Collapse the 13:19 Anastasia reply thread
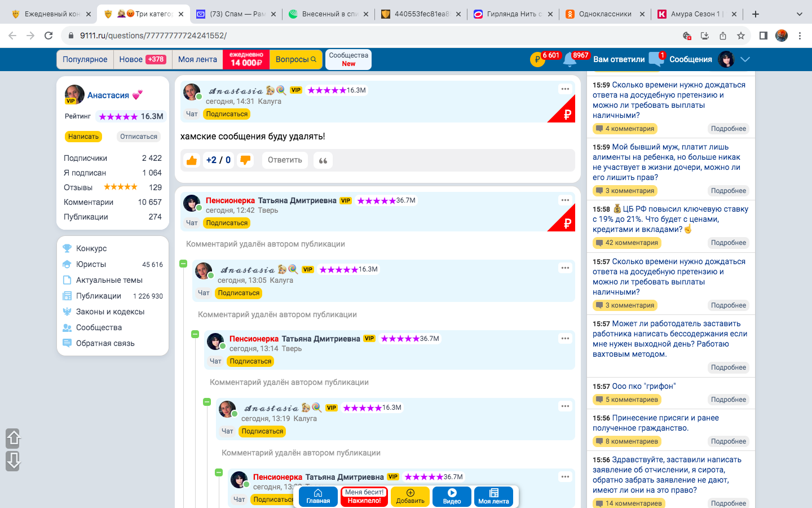This screenshot has width=812, height=508. click(x=207, y=402)
